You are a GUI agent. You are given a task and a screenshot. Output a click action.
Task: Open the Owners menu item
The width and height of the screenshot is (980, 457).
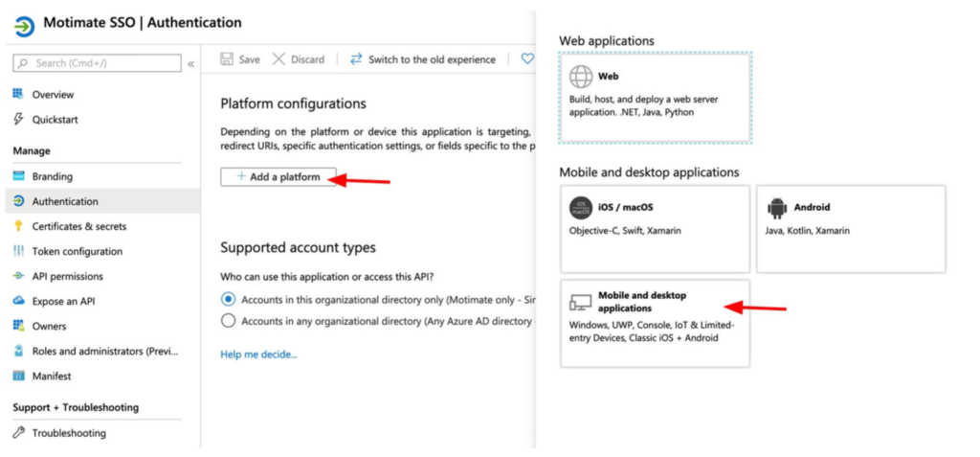coord(49,326)
